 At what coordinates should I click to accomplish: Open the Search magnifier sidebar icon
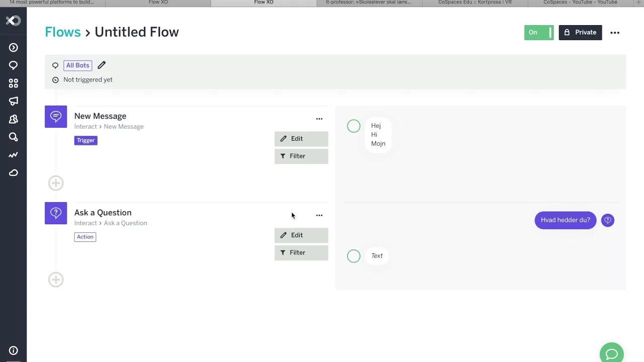tap(14, 137)
